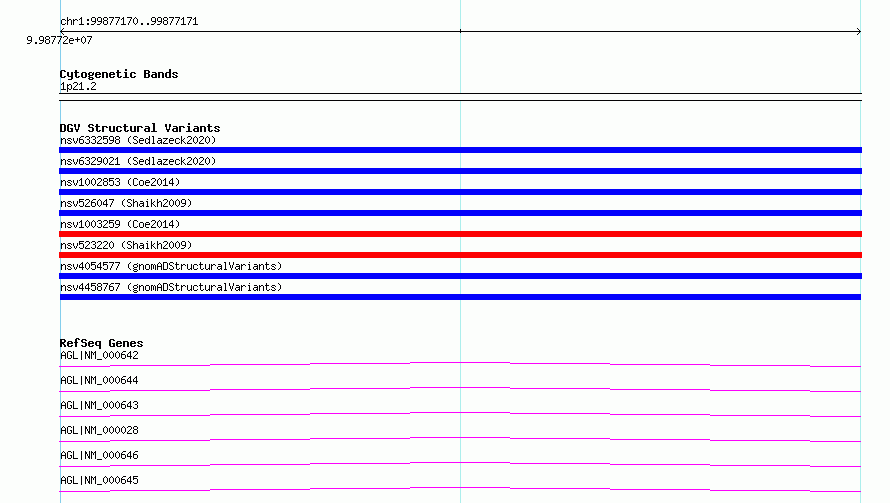Click the red bar for nsv523220
Viewport: 890px width, 503px height.
[460, 255]
